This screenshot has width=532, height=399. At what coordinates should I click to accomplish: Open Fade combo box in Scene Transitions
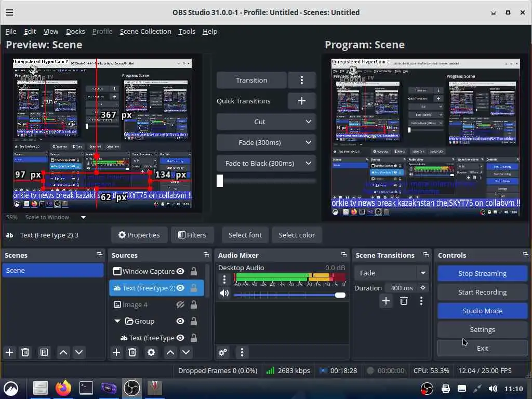391,273
